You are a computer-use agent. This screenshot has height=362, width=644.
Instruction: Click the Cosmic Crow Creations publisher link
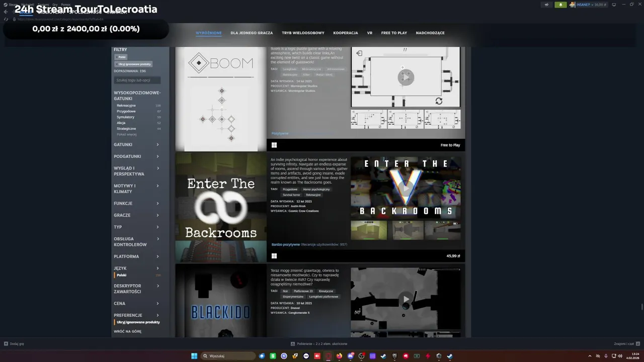(x=303, y=211)
